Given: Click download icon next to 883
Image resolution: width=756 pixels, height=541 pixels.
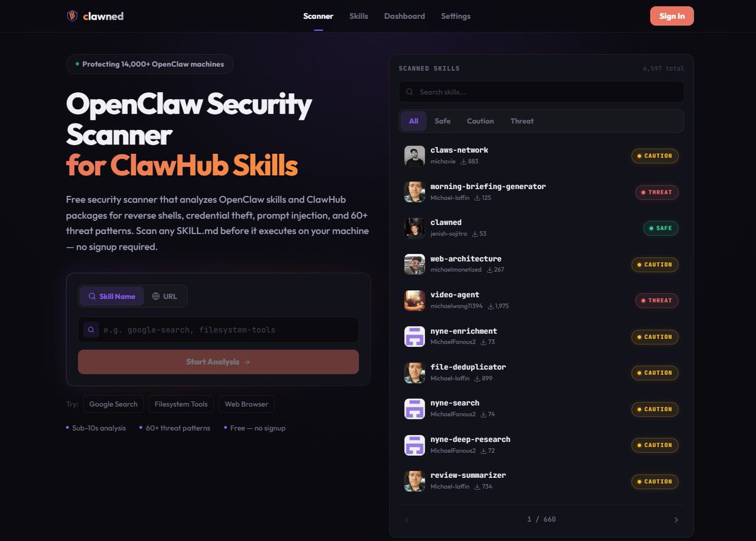Looking at the screenshot, I should 464,162.
